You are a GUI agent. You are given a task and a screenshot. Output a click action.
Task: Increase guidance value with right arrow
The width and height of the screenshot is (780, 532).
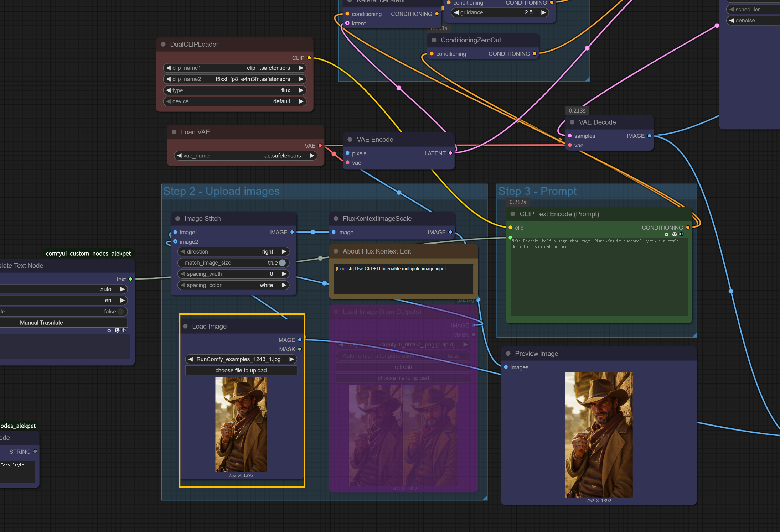[543, 12]
